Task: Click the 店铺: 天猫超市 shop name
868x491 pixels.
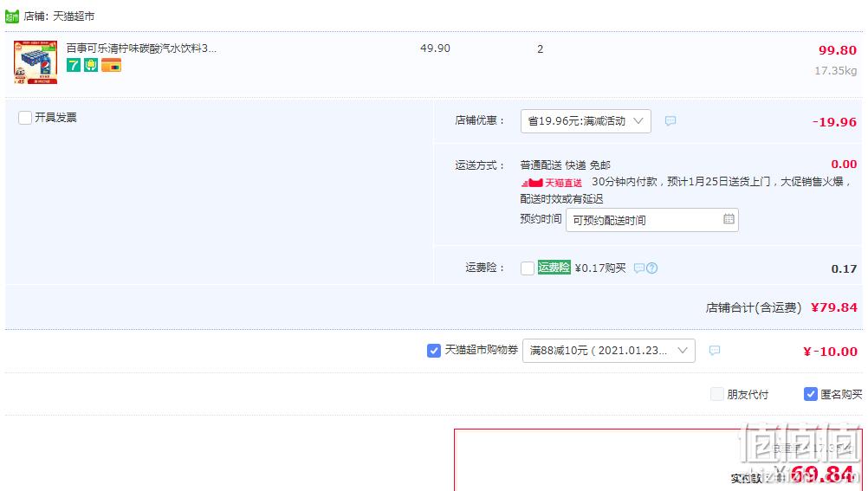Action: pos(59,16)
